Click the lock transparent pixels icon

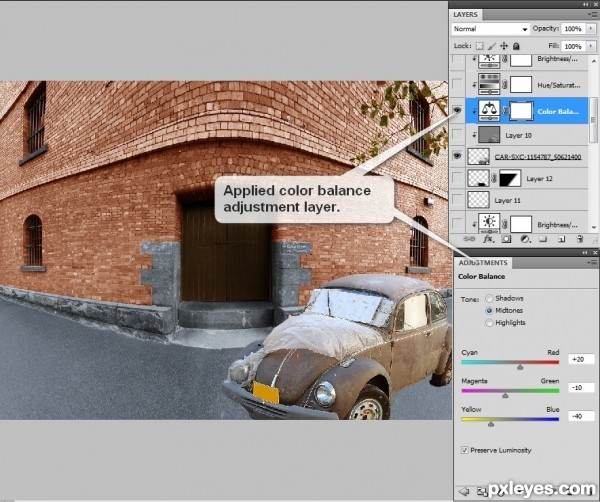click(479, 46)
